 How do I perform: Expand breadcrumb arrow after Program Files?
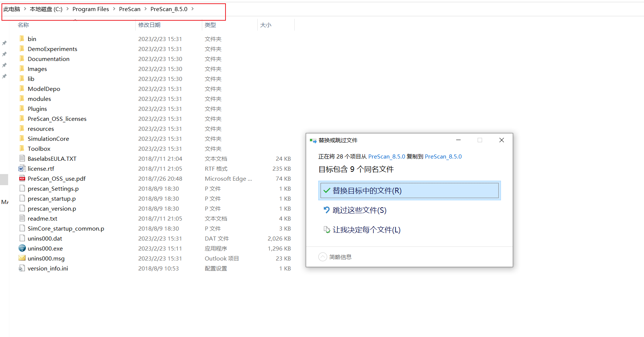tap(114, 9)
